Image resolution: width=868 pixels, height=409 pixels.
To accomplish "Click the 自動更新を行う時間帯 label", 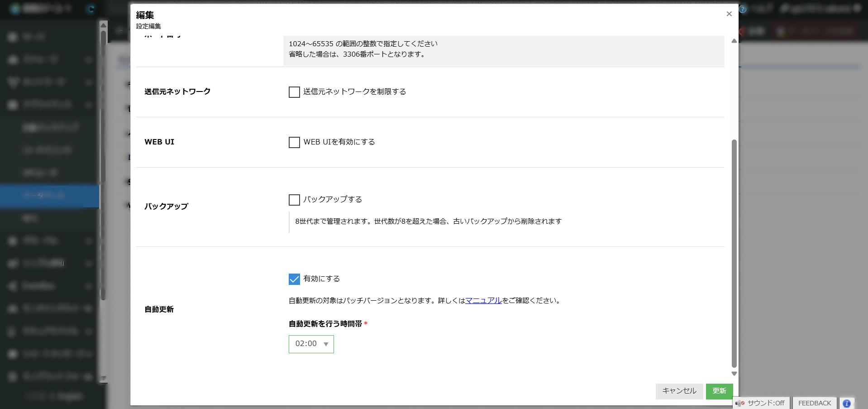I will 325,324.
